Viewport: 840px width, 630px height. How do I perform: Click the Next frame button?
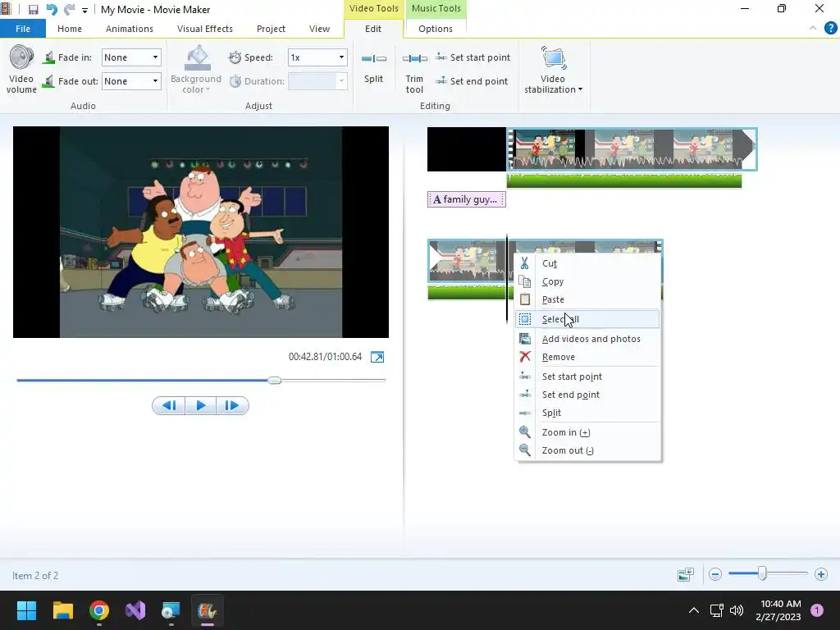[x=232, y=405]
